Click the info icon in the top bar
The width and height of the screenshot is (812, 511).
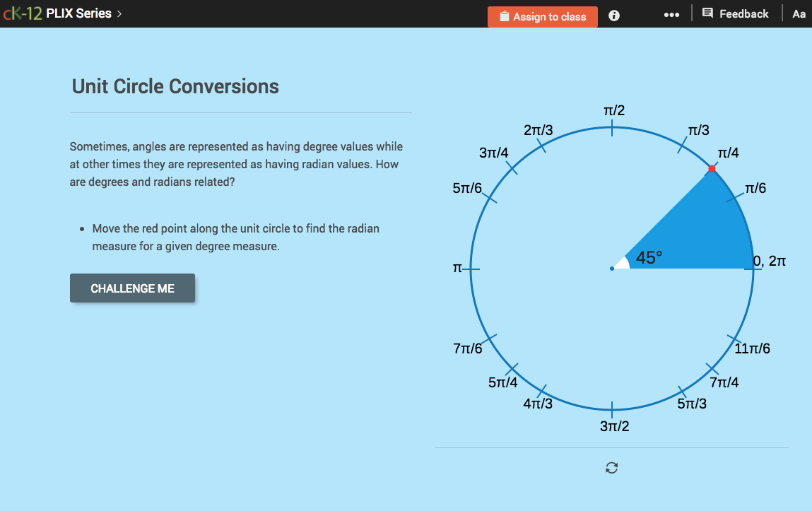pyautogui.click(x=613, y=16)
